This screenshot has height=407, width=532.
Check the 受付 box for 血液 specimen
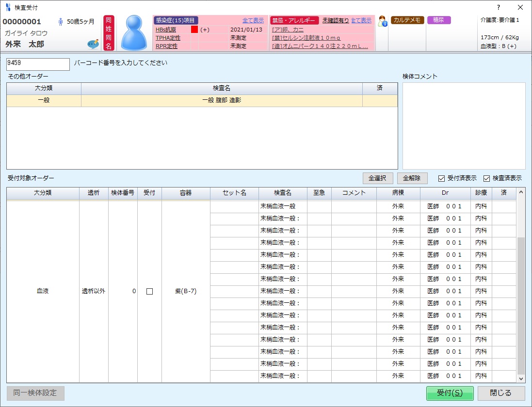click(x=149, y=291)
